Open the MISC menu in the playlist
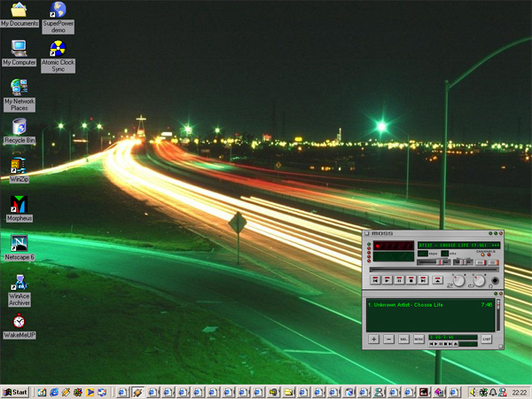The height and width of the screenshot is (399, 532). click(x=419, y=339)
